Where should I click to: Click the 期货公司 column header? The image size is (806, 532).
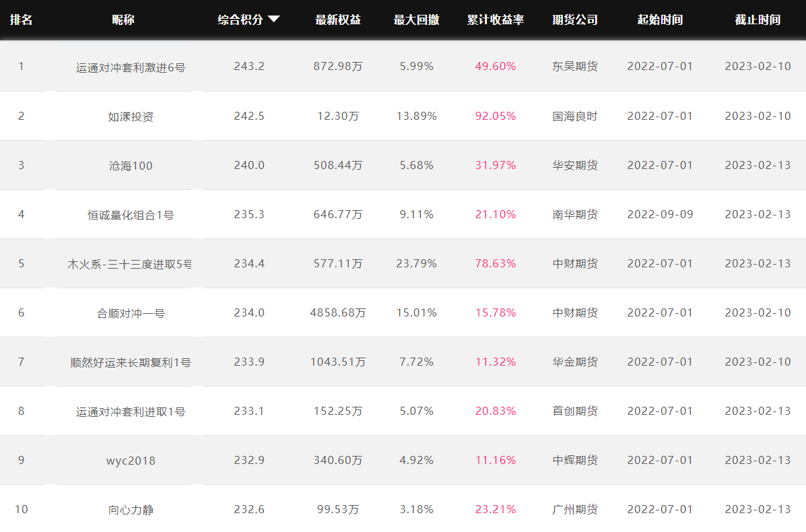click(574, 20)
